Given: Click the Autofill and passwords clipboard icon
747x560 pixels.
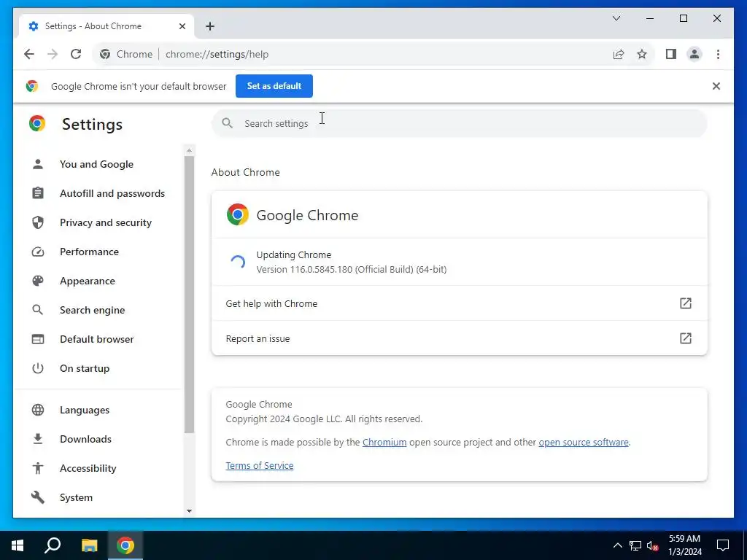Looking at the screenshot, I should tap(38, 193).
